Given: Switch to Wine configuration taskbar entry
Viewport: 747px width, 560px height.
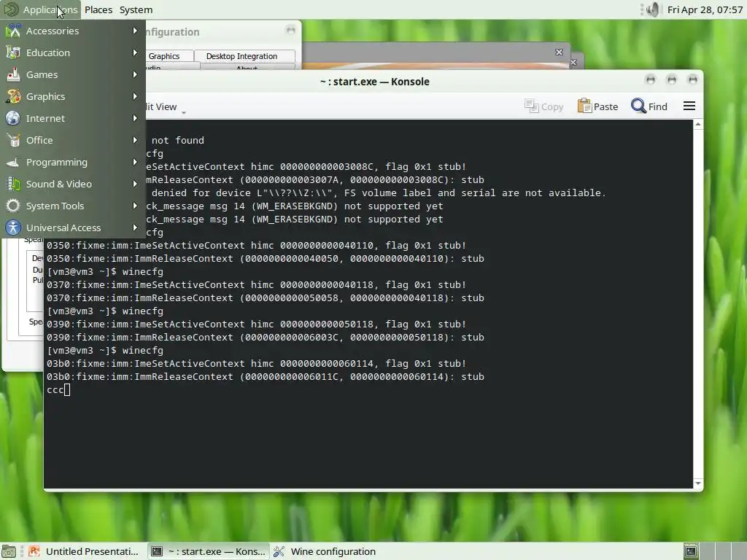Looking at the screenshot, I should (325, 551).
